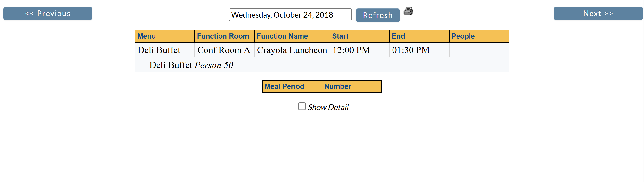644x182 pixels.
Task: Sort by Start column header
Action: 340,36
